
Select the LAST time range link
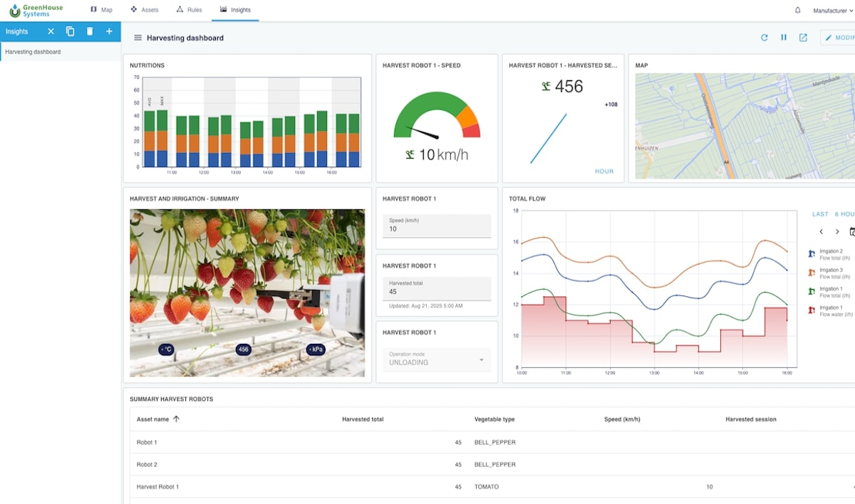(x=821, y=213)
